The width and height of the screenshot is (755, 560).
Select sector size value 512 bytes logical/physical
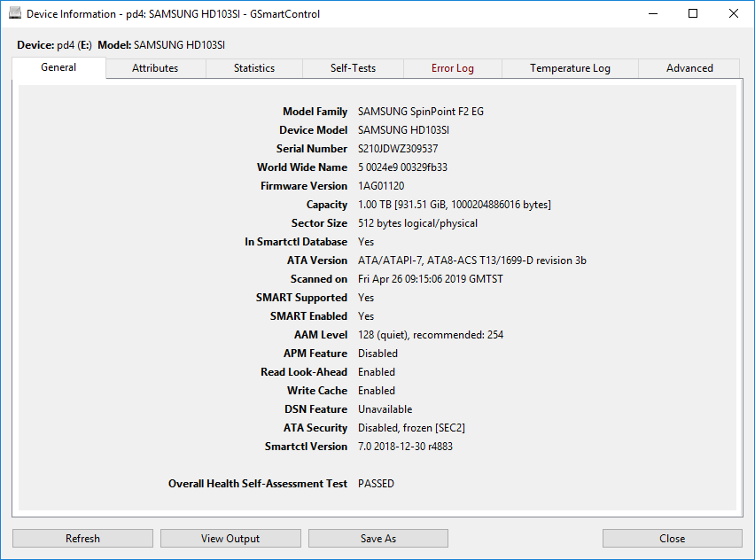pyautogui.click(x=417, y=223)
